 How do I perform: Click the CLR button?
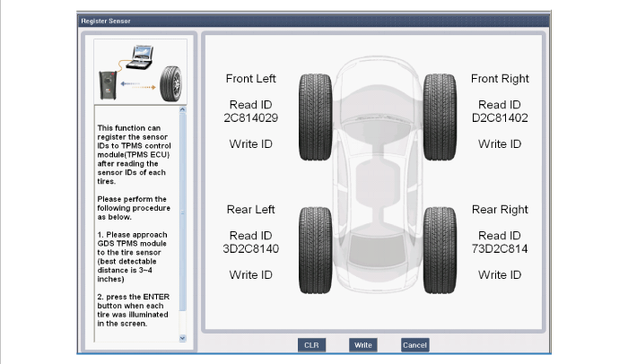311,345
